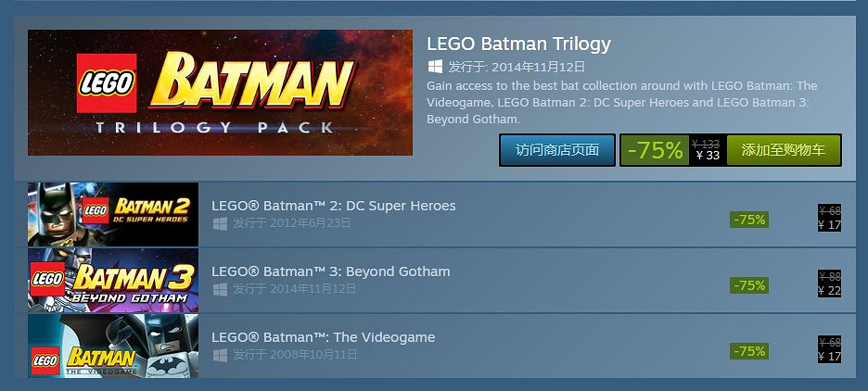Open LEGO Batman The Videogame thumbnail

tap(113, 346)
